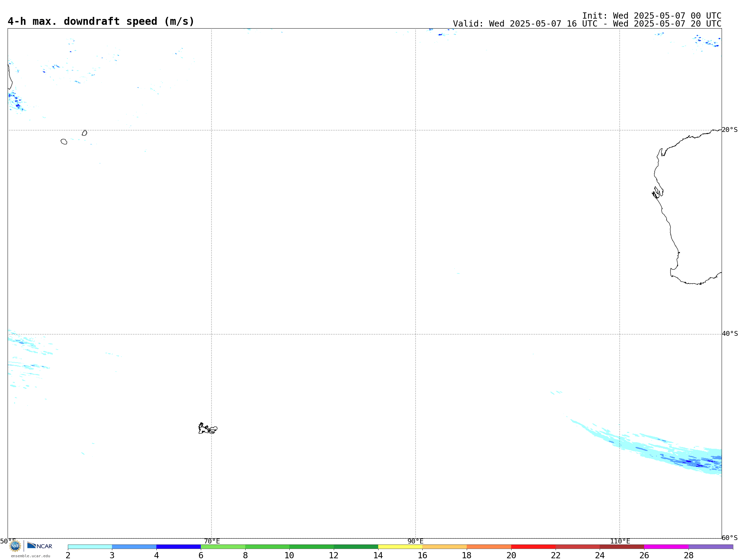Select the 2–3 m/s light cyan swatch
Viewport: 744px width, 560px height.
coord(90,547)
